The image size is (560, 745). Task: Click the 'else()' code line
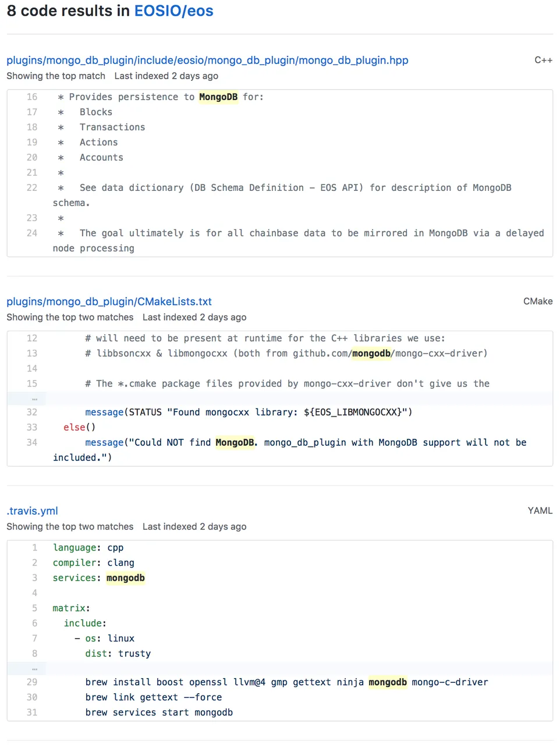point(80,427)
